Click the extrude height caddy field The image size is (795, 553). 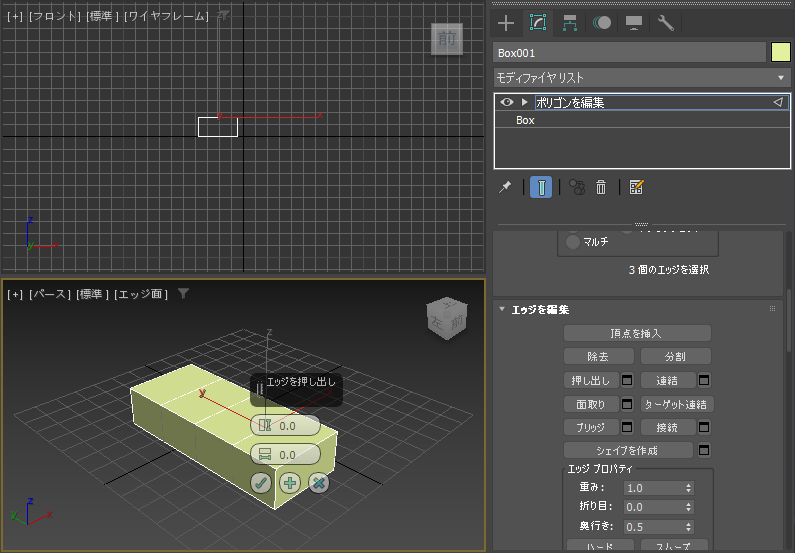pos(285,425)
